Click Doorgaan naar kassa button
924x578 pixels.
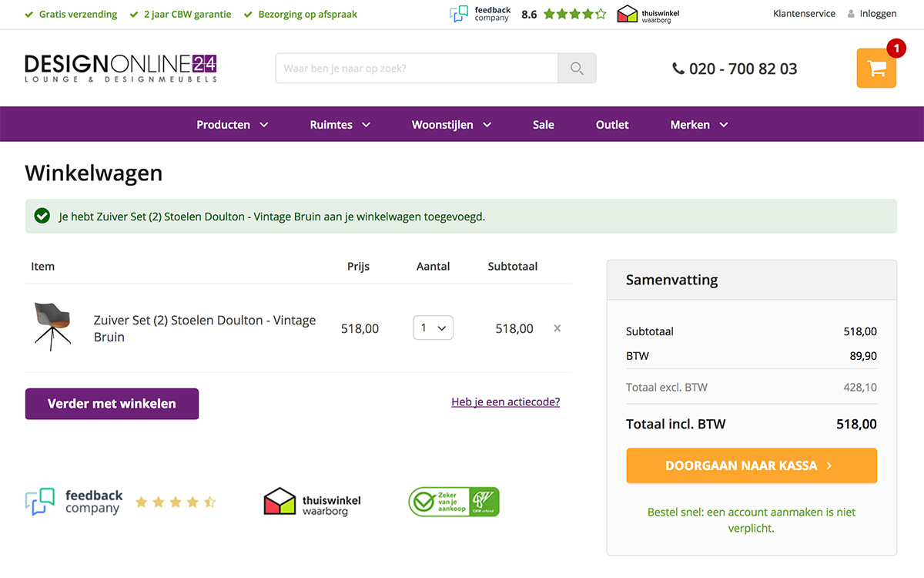tap(752, 465)
